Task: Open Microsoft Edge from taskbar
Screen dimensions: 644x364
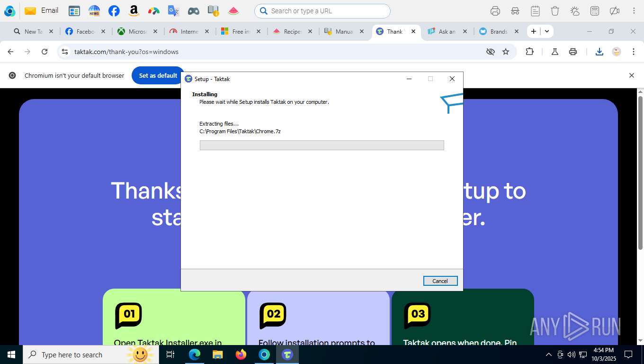Action: pyautogui.click(x=194, y=355)
